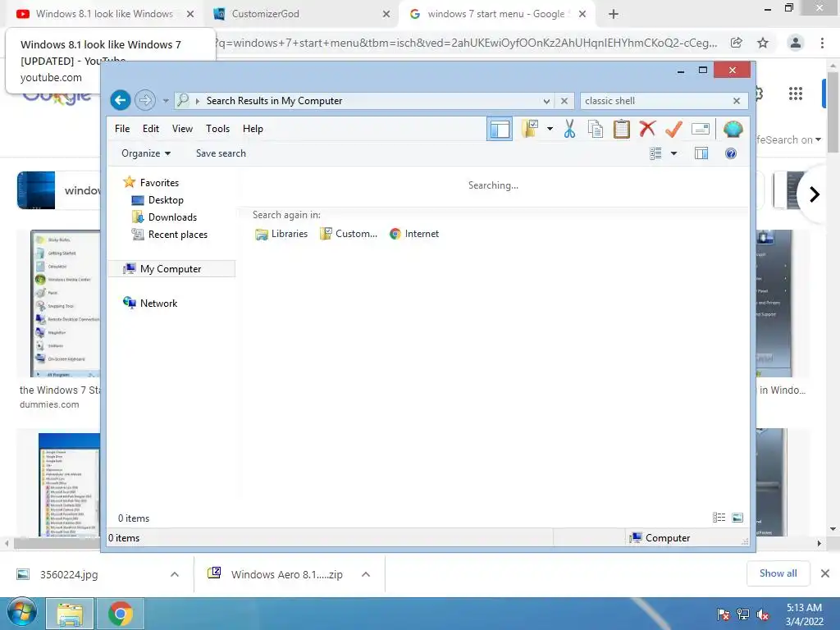Click the 'classic shell' search field

[x=655, y=101]
